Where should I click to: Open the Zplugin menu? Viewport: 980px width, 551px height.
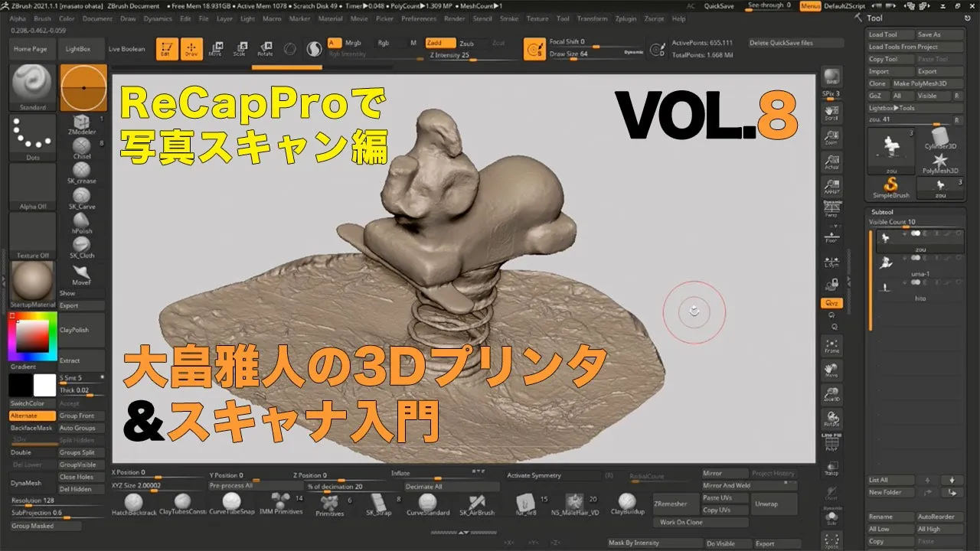pos(628,18)
